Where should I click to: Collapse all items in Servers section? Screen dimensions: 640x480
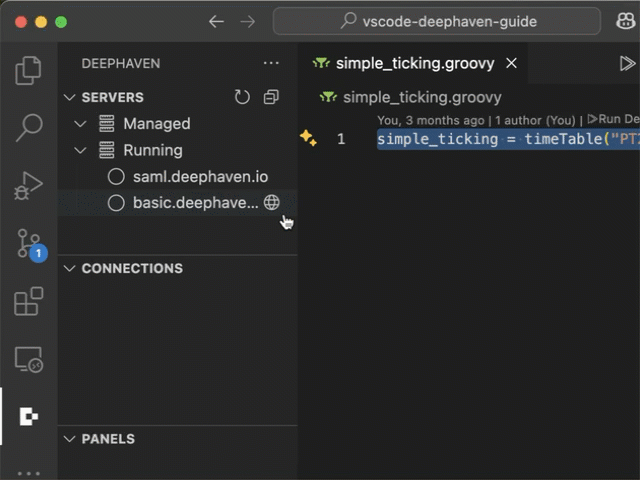tap(271, 98)
